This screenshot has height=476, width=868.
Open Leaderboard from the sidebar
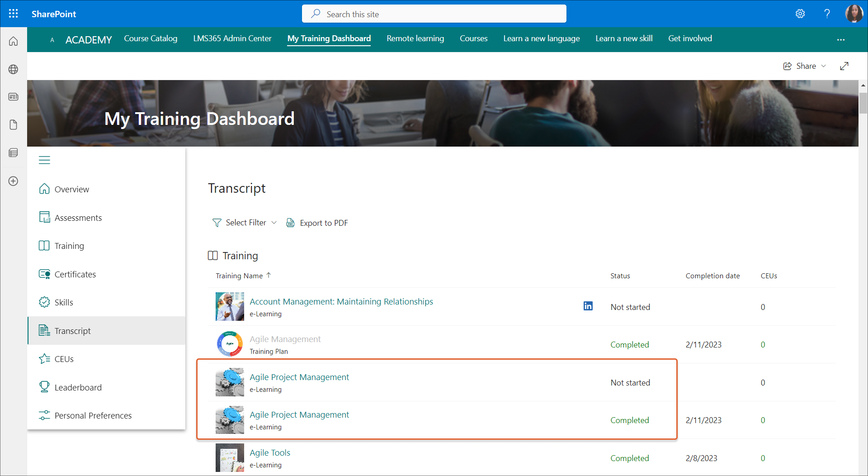78,387
